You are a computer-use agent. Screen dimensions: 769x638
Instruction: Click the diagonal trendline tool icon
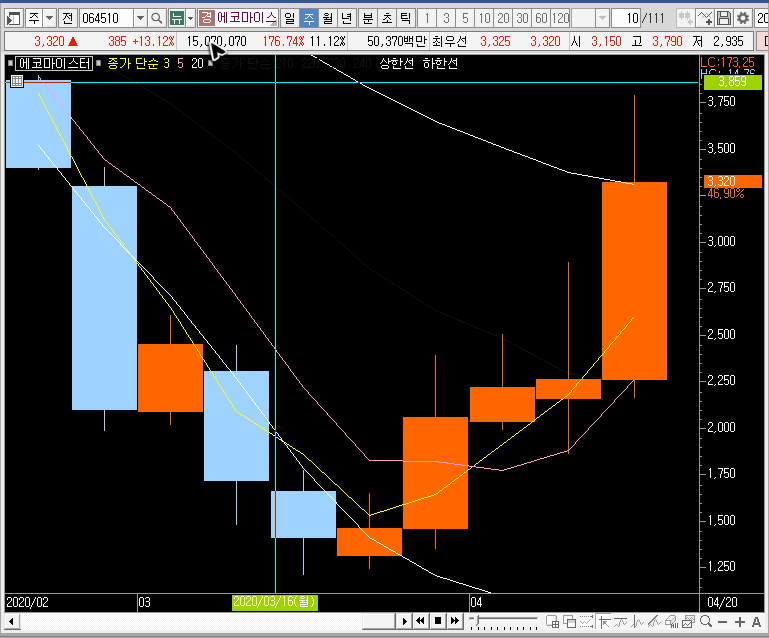coord(654,622)
